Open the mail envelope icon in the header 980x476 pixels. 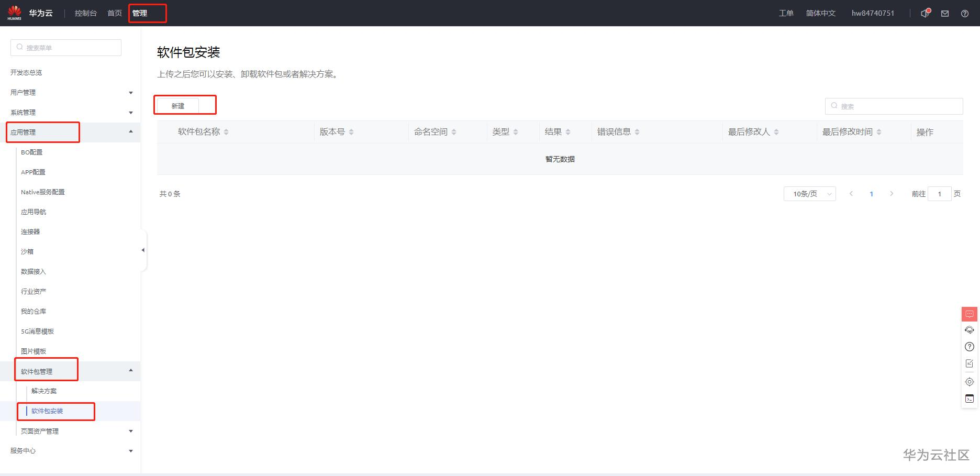[945, 14]
